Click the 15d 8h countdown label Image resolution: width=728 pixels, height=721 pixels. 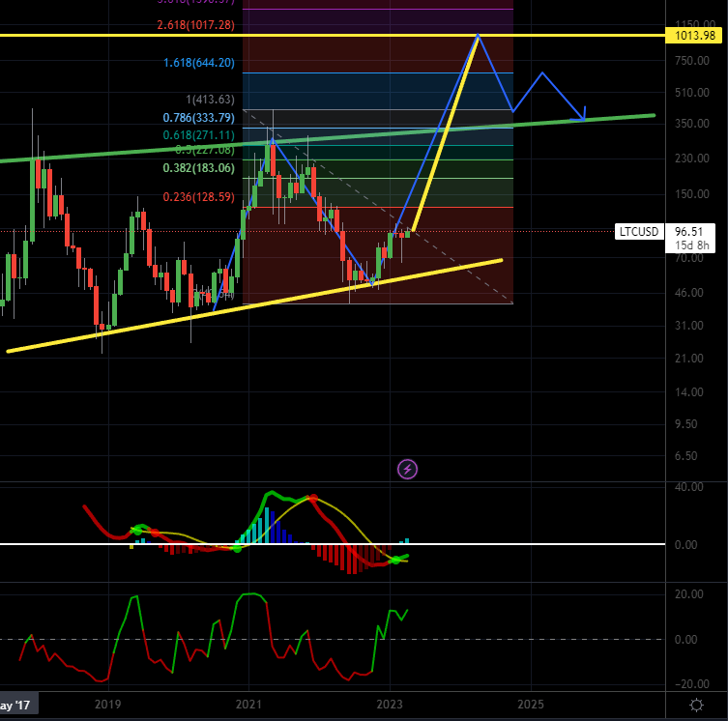692,245
